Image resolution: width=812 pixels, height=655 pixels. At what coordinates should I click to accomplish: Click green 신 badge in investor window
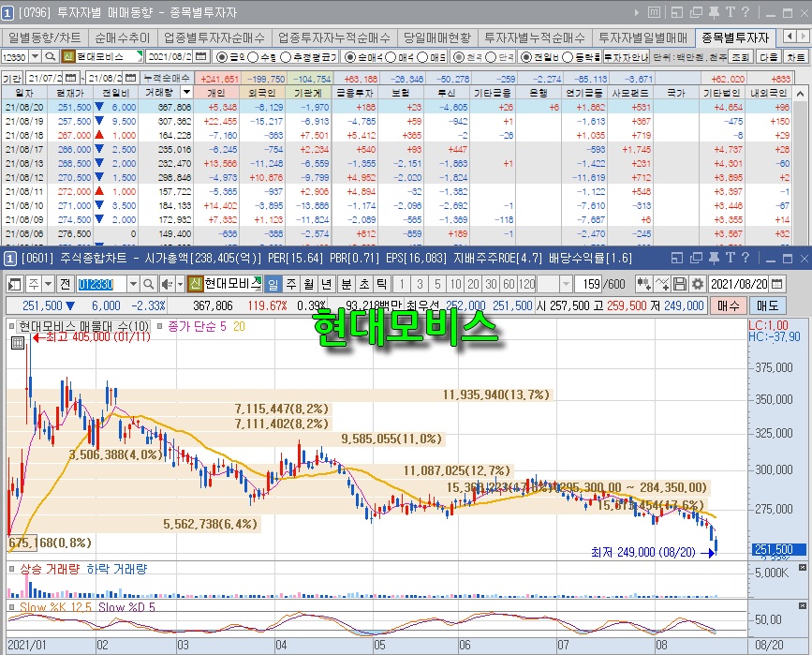pyautogui.click(x=67, y=56)
